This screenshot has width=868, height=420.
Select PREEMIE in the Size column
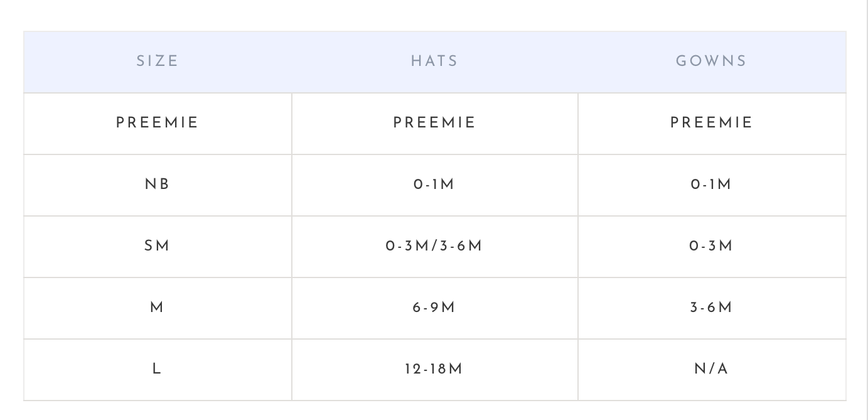click(158, 123)
